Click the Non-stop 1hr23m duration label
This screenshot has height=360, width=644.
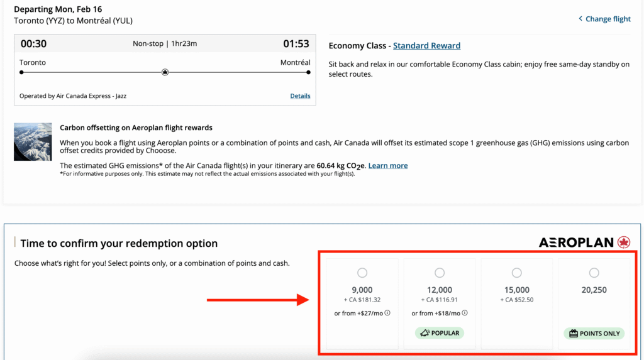(x=165, y=44)
